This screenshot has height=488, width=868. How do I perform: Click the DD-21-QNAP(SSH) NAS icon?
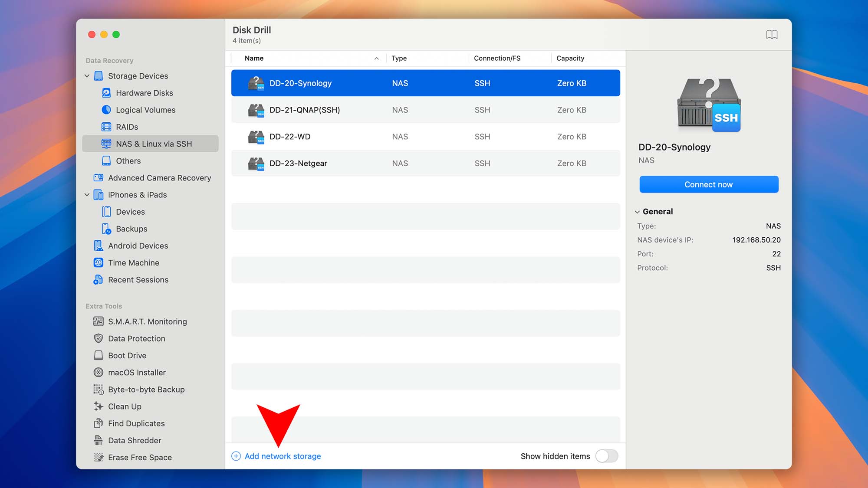coord(256,110)
